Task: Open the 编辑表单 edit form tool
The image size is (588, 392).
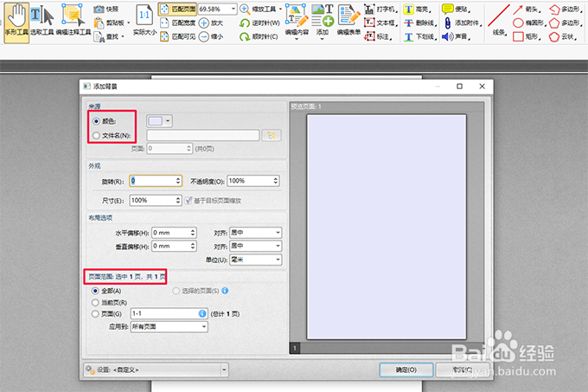Action: (348, 21)
